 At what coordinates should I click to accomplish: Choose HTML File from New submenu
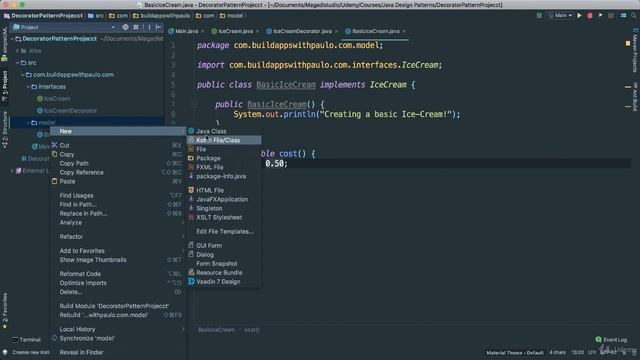click(224, 190)
